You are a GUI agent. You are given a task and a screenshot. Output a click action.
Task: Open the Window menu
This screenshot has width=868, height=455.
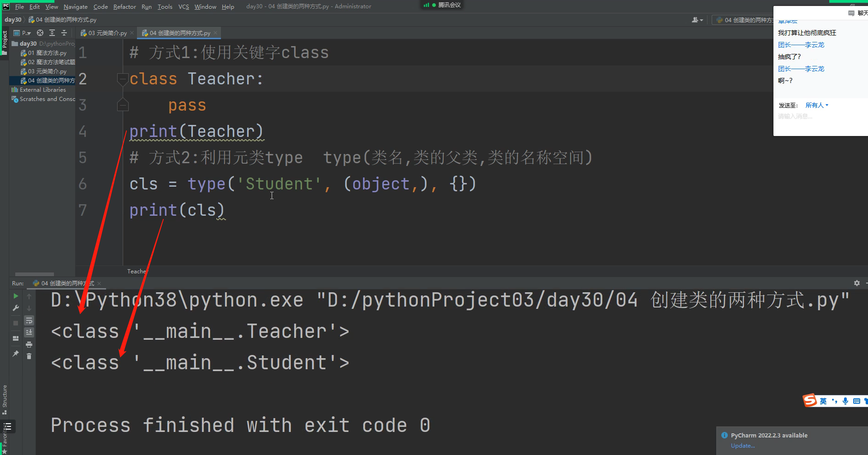tap(205, 6)
